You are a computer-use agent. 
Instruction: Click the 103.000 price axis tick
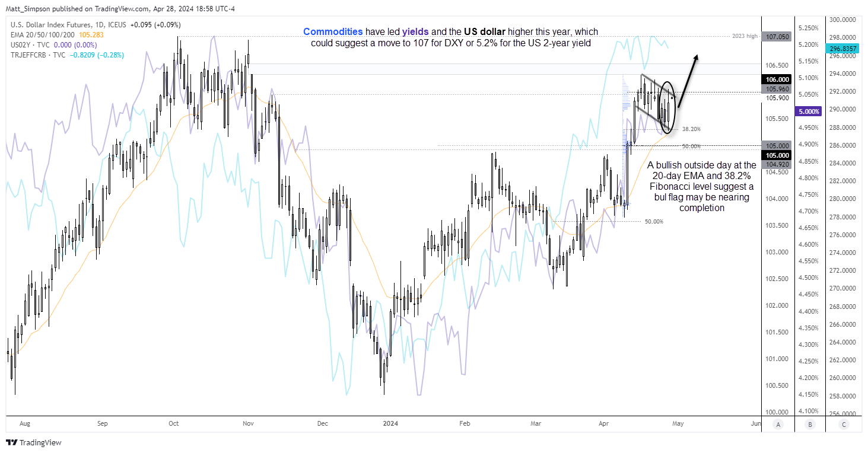[777, 252]
